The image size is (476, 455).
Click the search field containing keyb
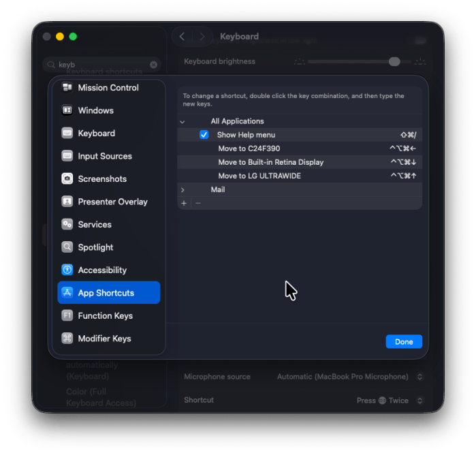click(102, 65)
